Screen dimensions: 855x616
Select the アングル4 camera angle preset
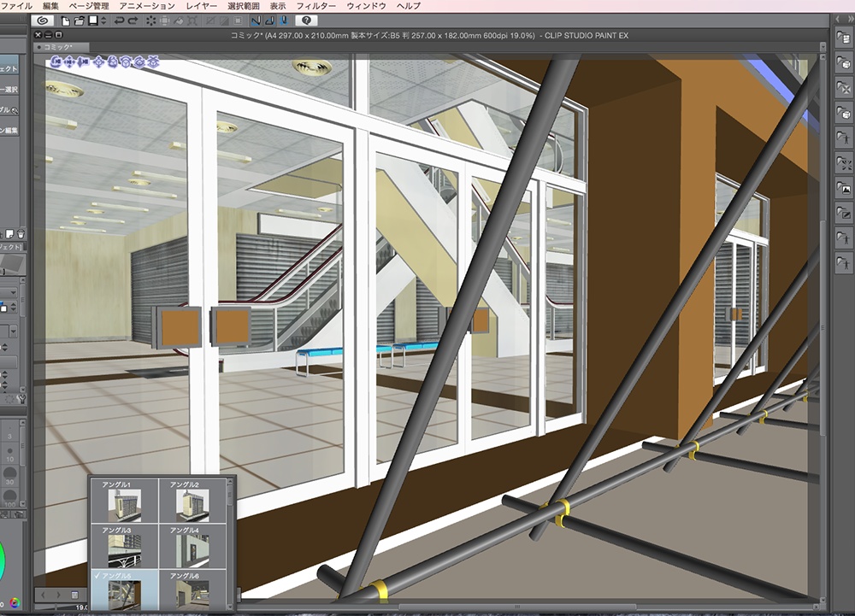click(x=192, y=547)
